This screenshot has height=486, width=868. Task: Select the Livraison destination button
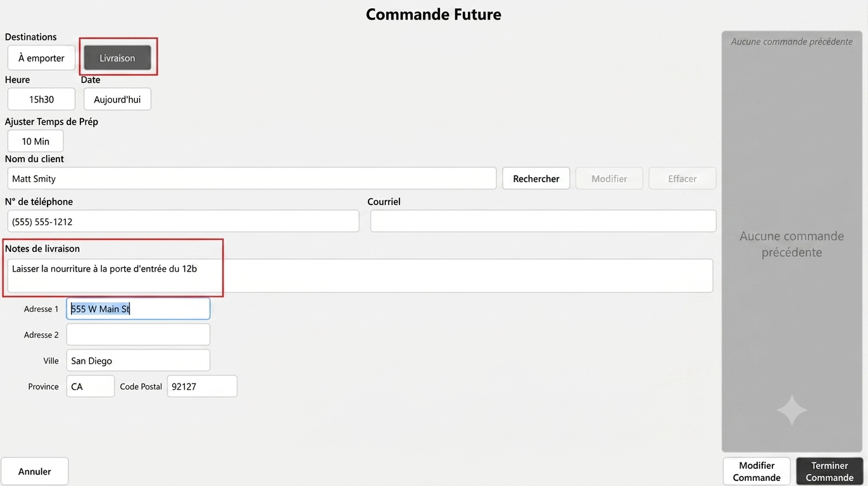click(117, 58)
